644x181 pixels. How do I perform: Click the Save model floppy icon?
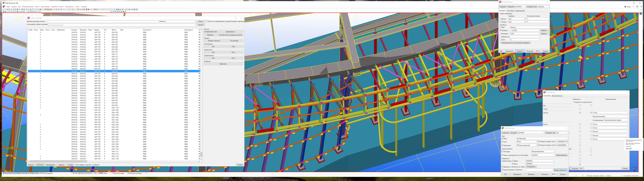[x=7, y=9]
